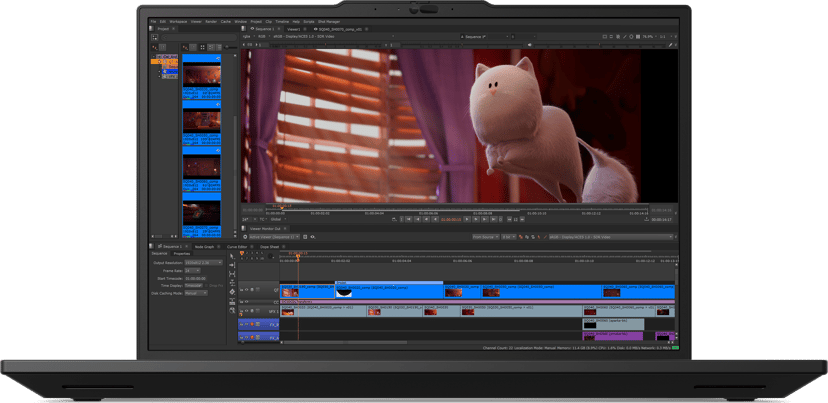
Task: Open the viewer zoom percentage dropdown
Action: (650, 36)
